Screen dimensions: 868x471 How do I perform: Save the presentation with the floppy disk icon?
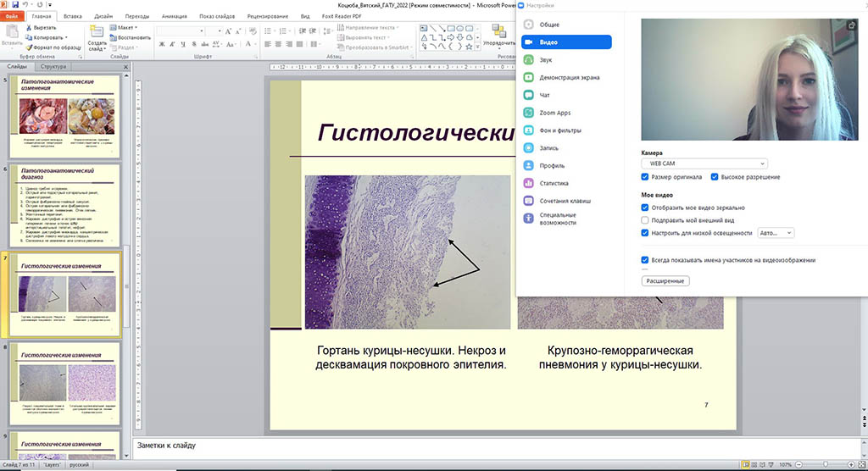click(x=15, y=4)
